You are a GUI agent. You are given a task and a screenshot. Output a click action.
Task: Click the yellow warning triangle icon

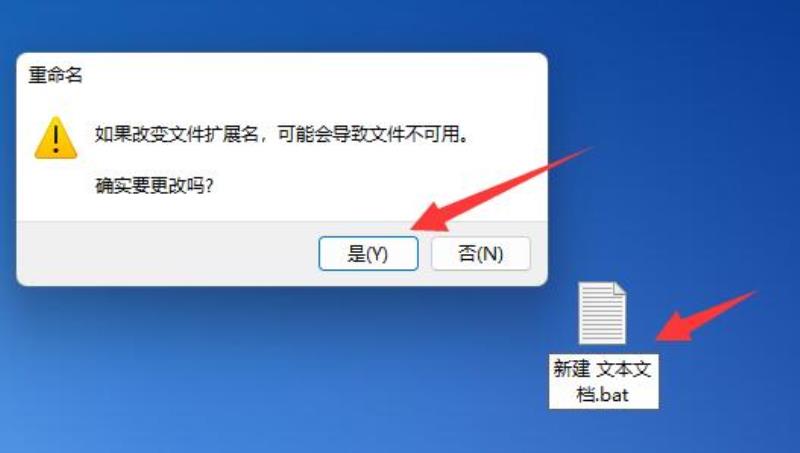point(56,138)
